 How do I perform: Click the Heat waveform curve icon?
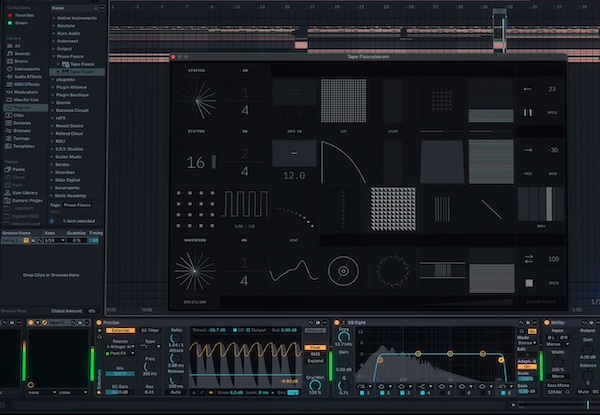(294, 270)
